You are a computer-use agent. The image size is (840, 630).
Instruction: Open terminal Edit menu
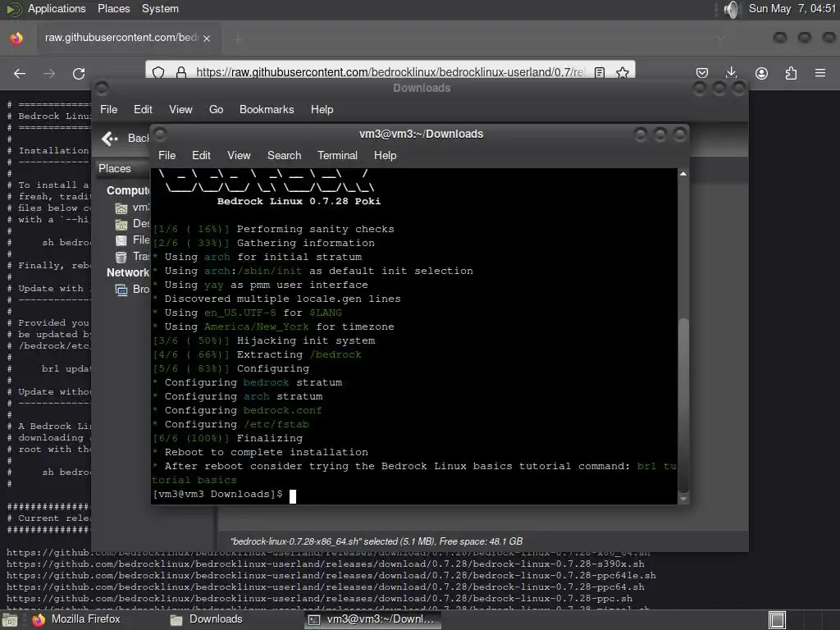tap(202, 155)
